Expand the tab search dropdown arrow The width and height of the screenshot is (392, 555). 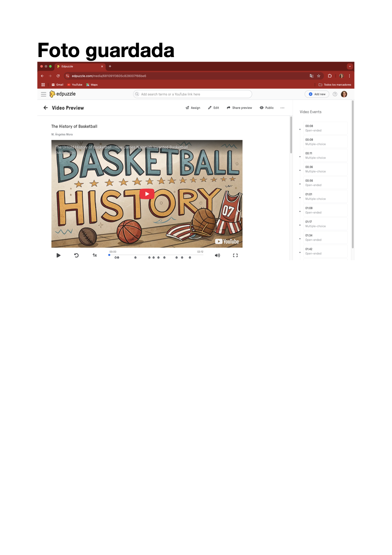click(350, 66)
